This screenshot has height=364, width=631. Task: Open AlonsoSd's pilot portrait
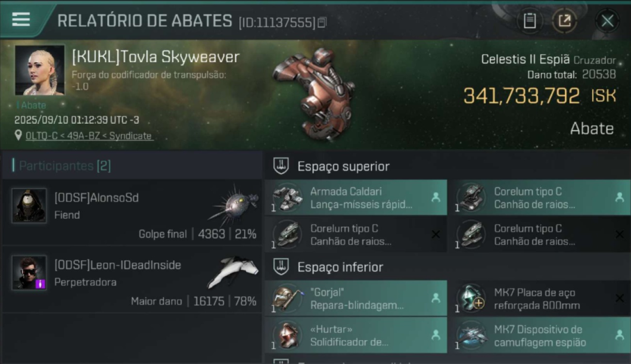[x=29, y=206]
